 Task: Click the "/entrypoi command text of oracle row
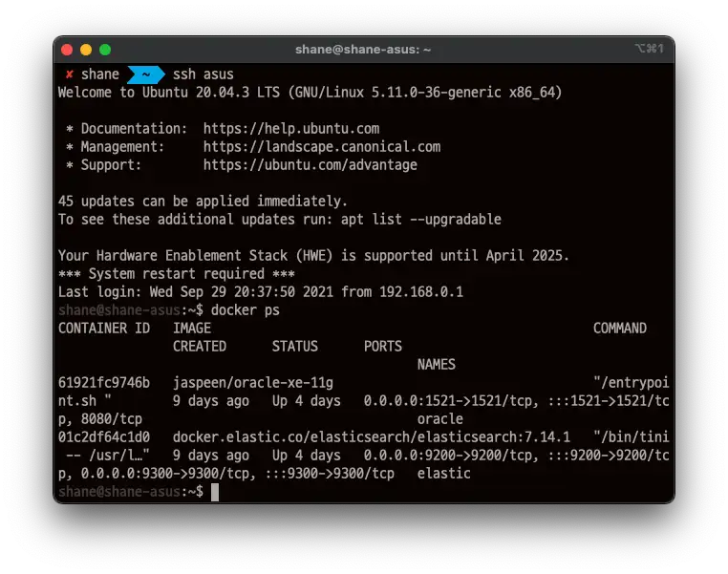(631, 382)
